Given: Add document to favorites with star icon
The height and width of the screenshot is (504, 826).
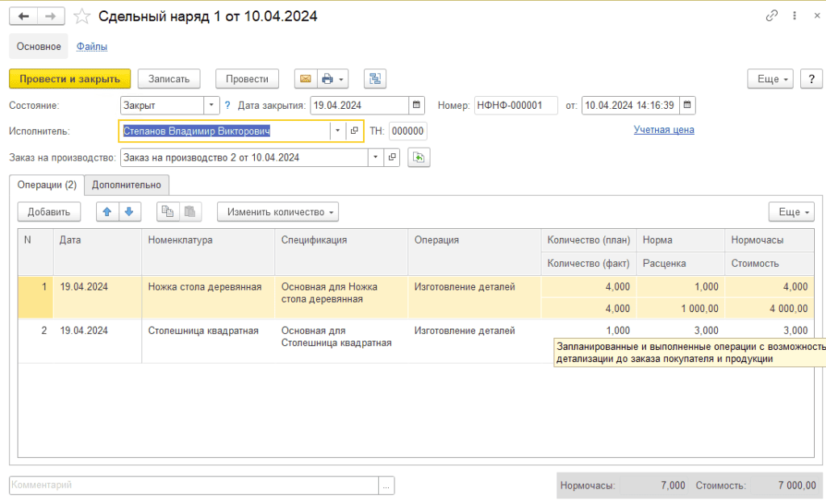Looking at the screenshot, I should pyautogui.click(x=81, y=16).
